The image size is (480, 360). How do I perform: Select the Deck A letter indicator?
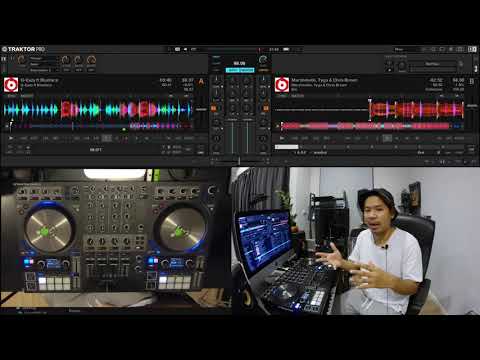click(x=201, y=82)
